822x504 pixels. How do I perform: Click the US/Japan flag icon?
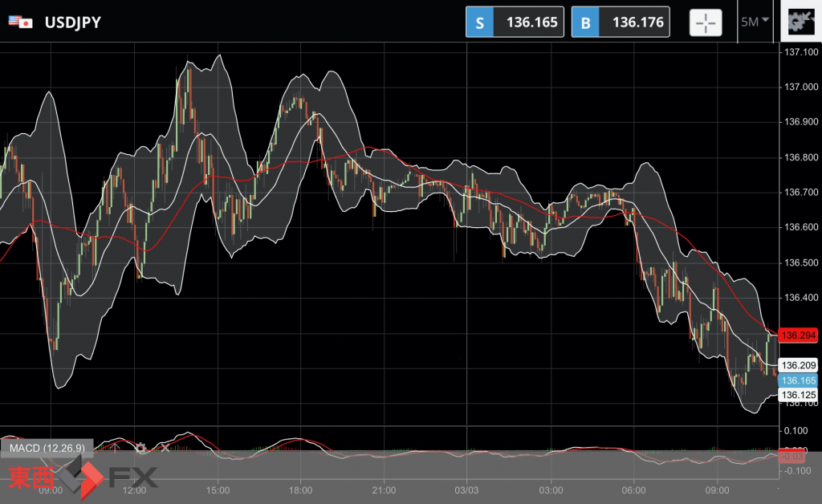20,22
